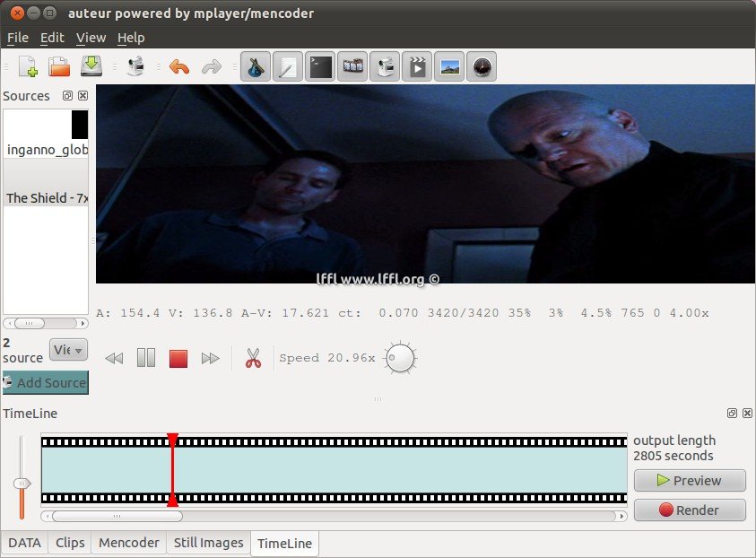Open the Help menu

[x=131, y=38]
